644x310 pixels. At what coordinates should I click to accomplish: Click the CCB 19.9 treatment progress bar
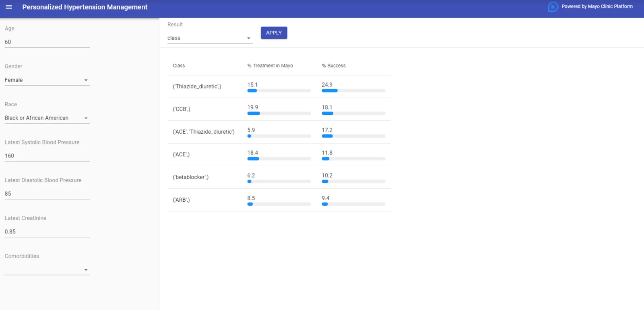click(x=279, y=114)
